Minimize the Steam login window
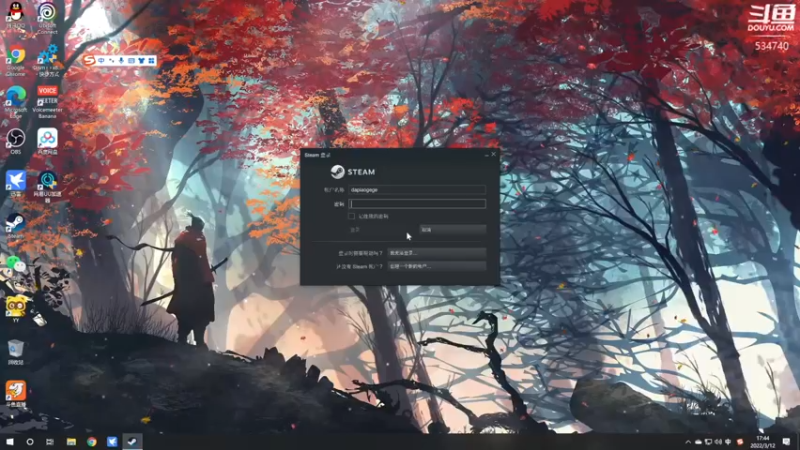 tap(486, 155)
